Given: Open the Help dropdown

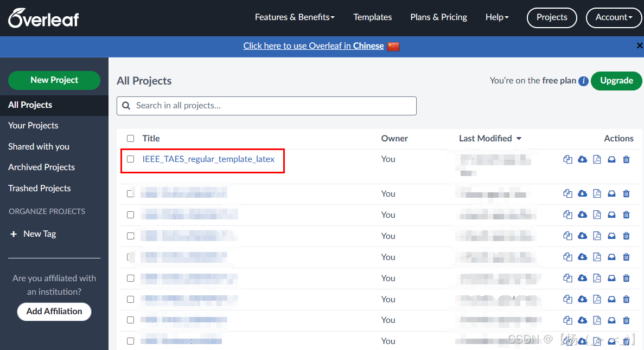Looking at the screenshot, I should point(497,17).
